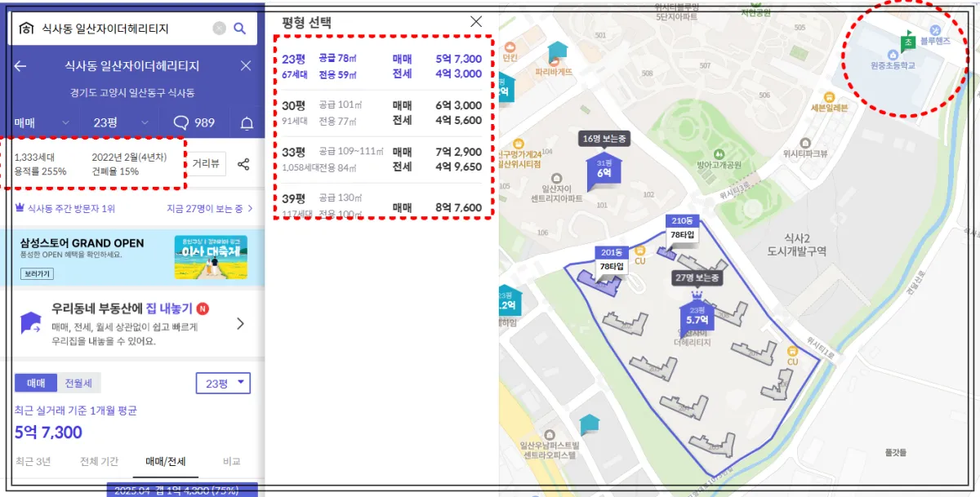
Task: Click the 27명 보는중 map badge
Action: click(x=699, y=277)
